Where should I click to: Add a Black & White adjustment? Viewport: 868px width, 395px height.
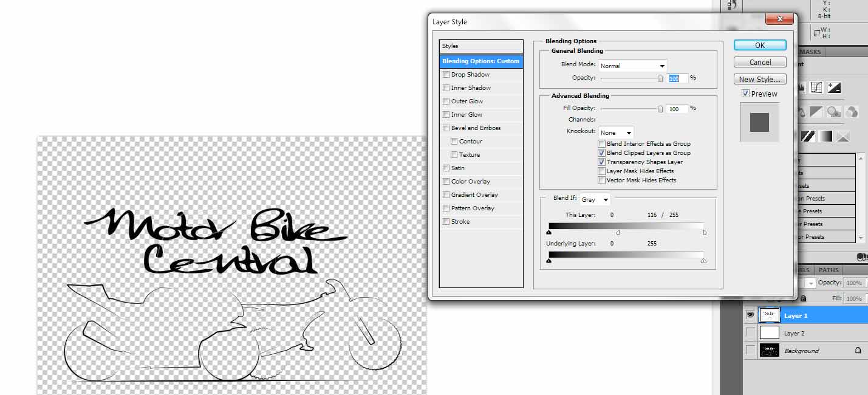(816, 112)
